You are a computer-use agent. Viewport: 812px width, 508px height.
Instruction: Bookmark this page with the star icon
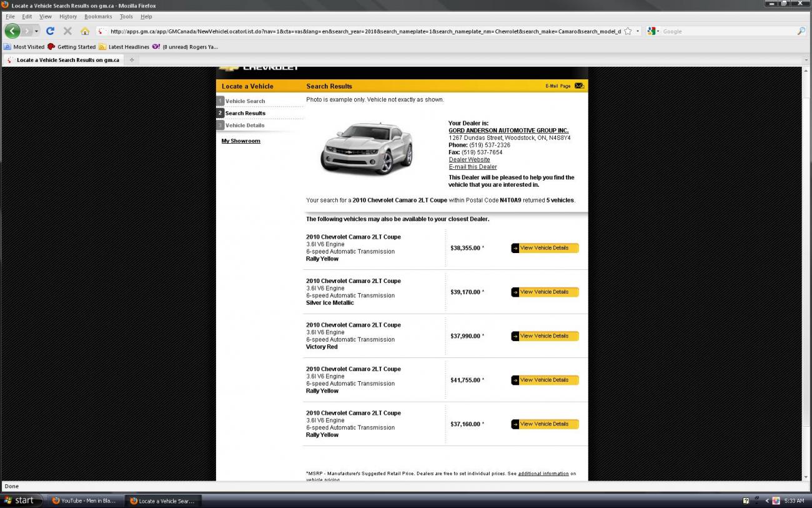click(628, 31)
